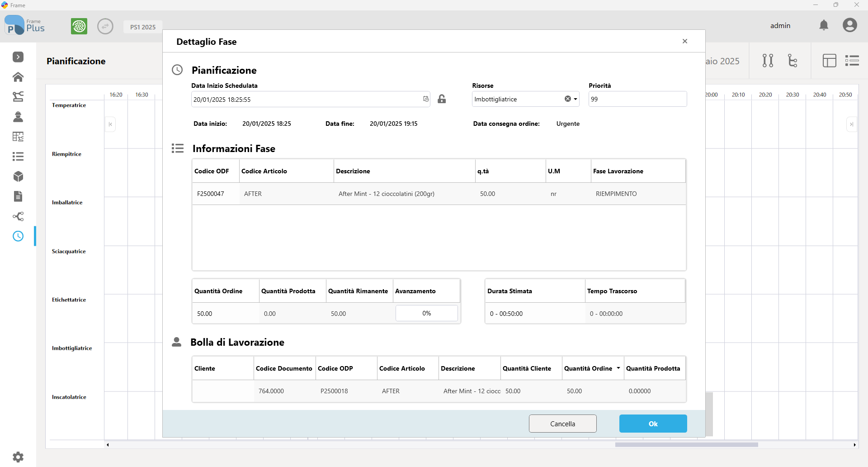The height and width of the screenshot is (467, 868).
Task: Click the 20:30 timeline marker
Action: (792, 95)
